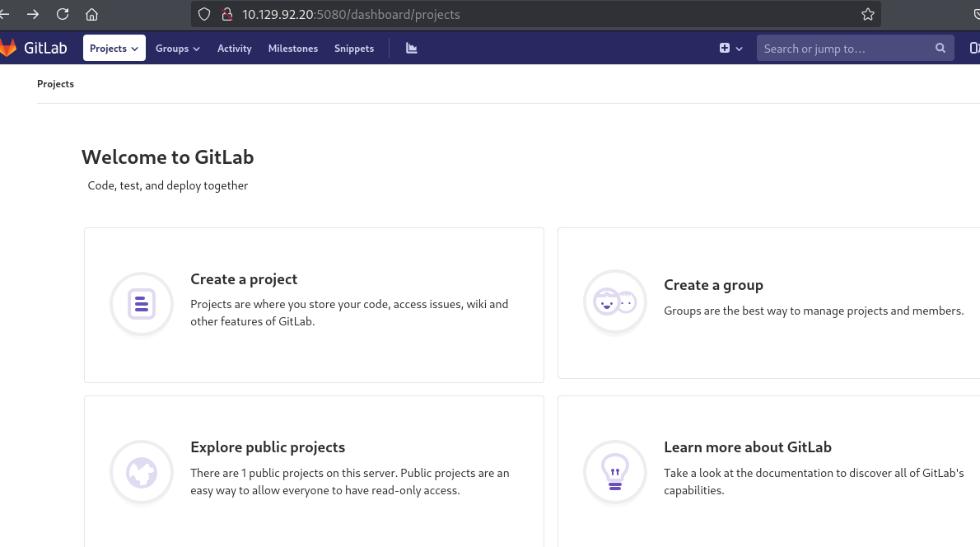980x547 pixels.
Task: Open the Milestones page
Action: click(x=292, y=48)
